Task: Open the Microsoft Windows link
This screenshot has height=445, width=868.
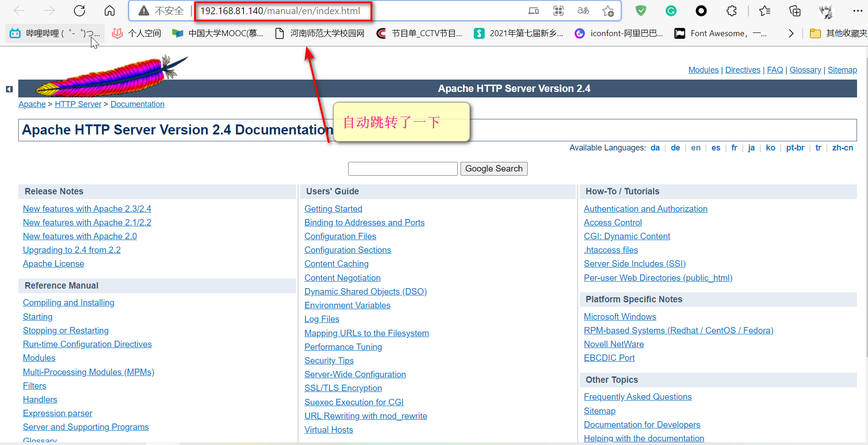Action: (620, 317)
